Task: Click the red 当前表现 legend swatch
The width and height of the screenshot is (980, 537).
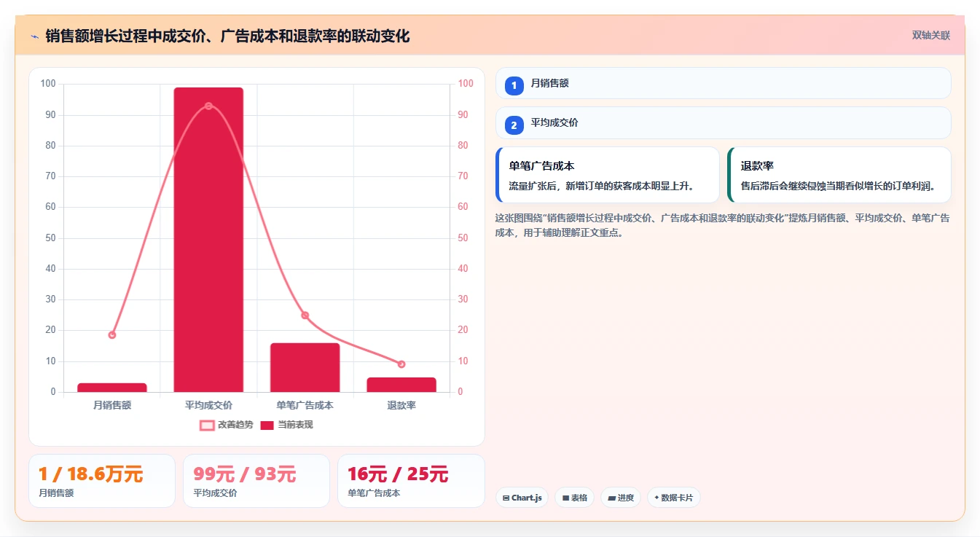Action: pos(267,425)
